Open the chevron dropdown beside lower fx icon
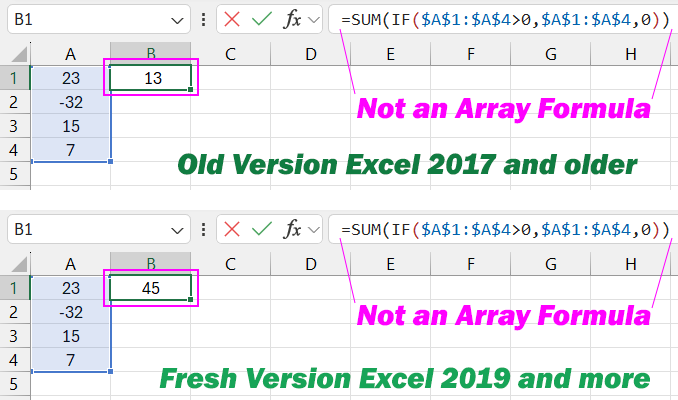 [314, 230]
